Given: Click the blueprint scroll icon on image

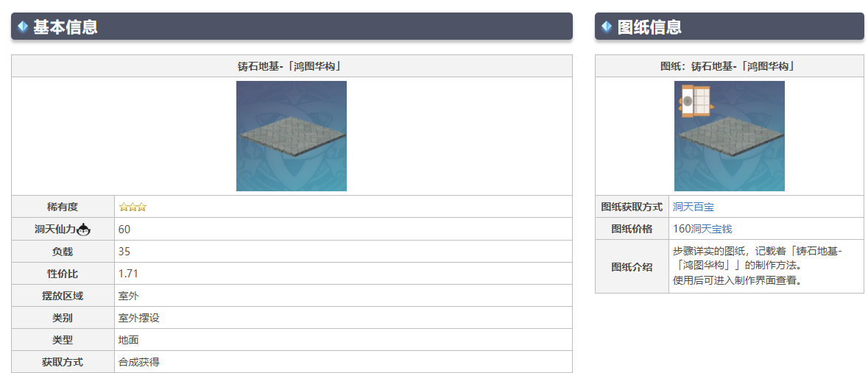Looking at the screenshot, I should pos(695,102).
